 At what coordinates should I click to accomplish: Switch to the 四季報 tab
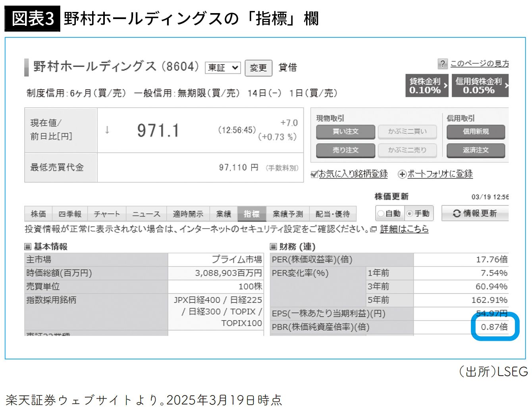coord(70,214)
